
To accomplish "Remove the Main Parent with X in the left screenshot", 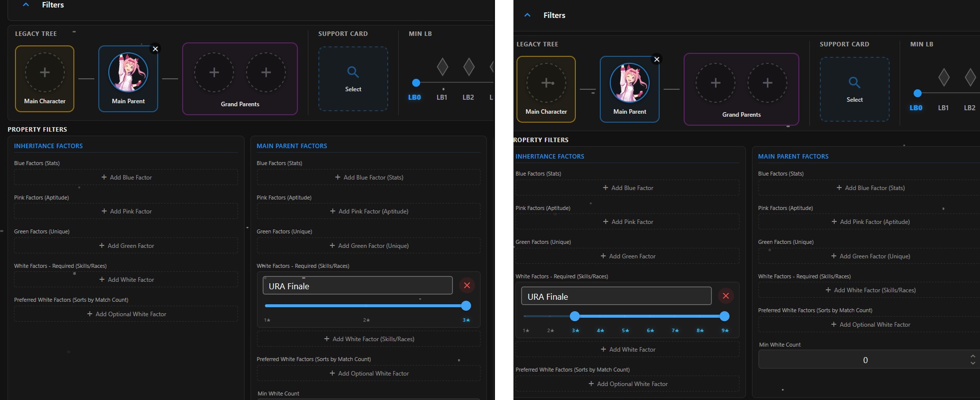I will [x=155, y=49].
